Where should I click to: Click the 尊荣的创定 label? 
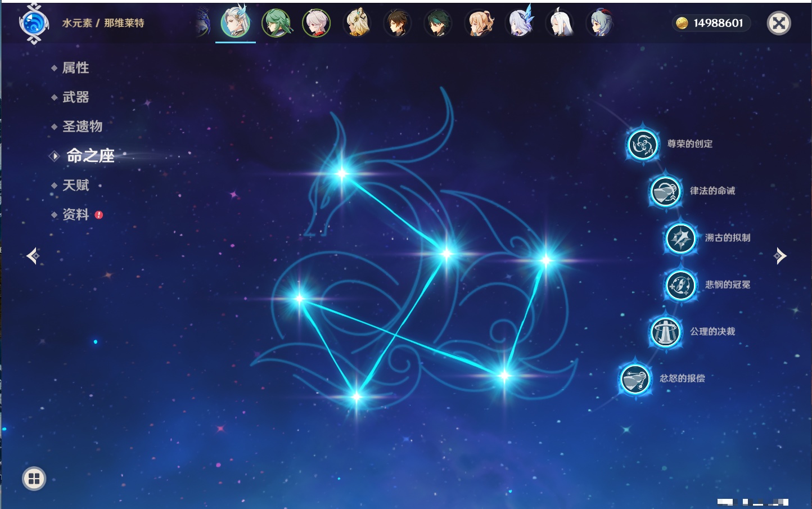tap(689, 144)
